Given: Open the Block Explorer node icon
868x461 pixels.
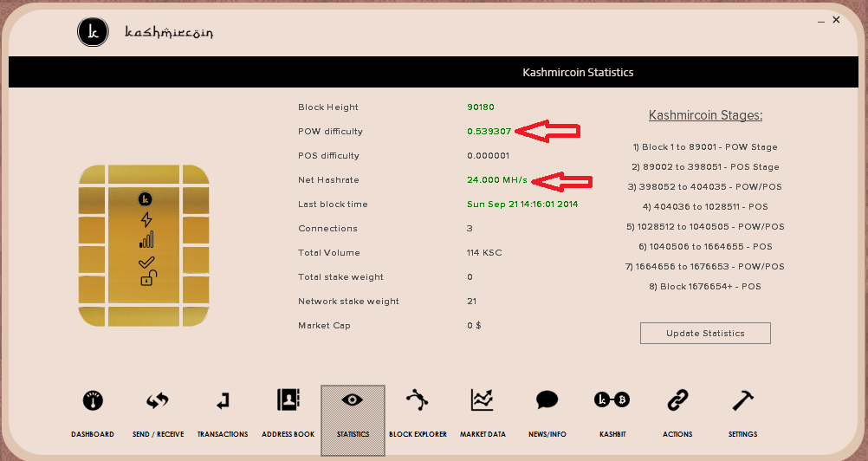Looking at the screenshot, I should point(418,399).
